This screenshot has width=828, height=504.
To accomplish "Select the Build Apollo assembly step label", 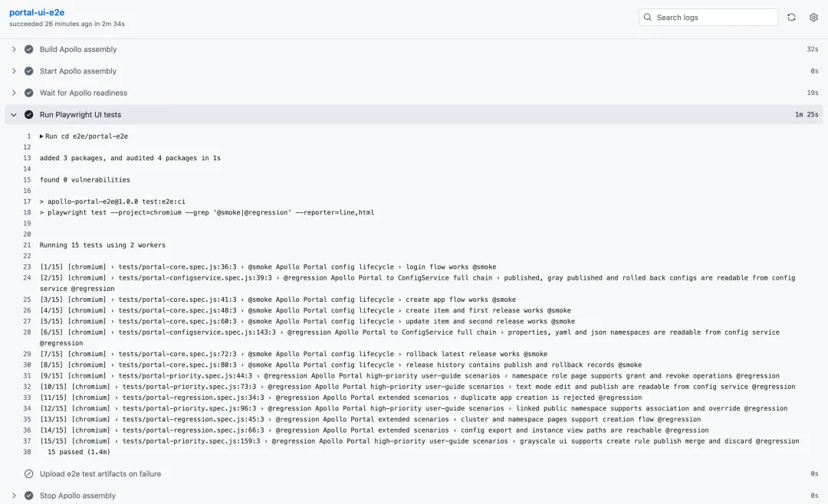I will 78,49.
